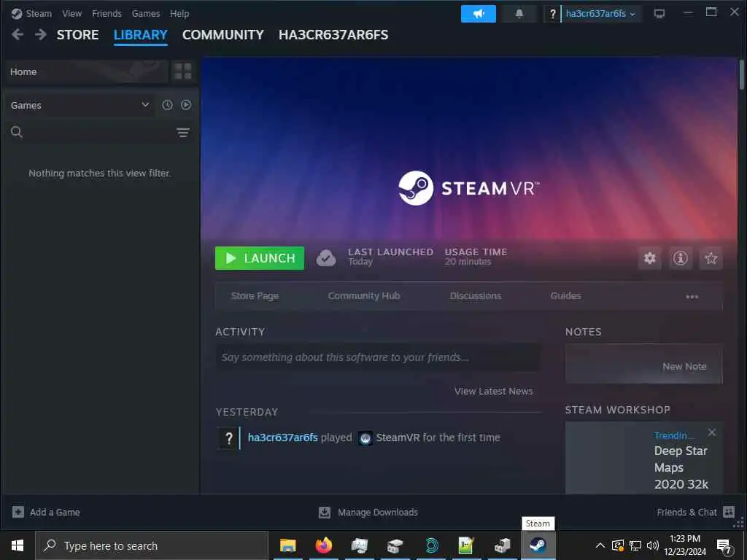Open ha3cr637ar6fs profile link in activity
Viewport: 747px width, 560px height.
click(x=282, y=437)
